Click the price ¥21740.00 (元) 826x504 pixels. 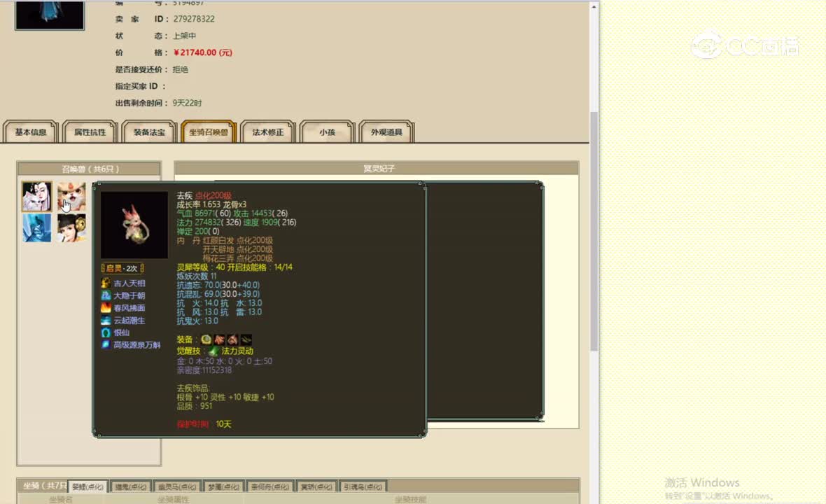pos(203,52)
